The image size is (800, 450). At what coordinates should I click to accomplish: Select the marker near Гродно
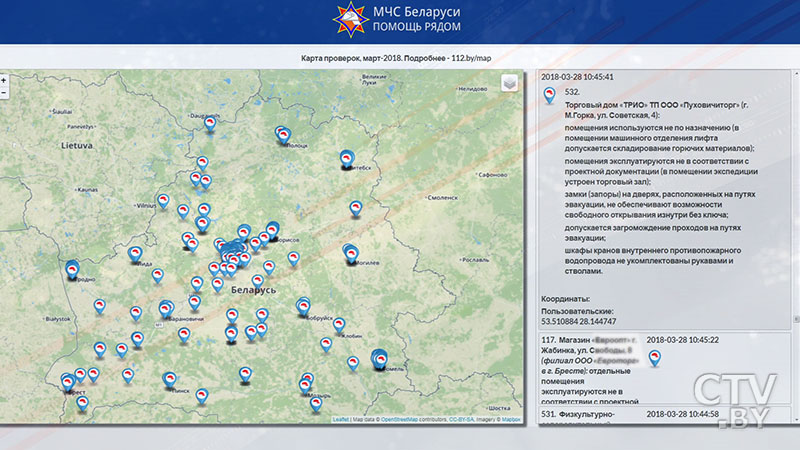(72, 269)
